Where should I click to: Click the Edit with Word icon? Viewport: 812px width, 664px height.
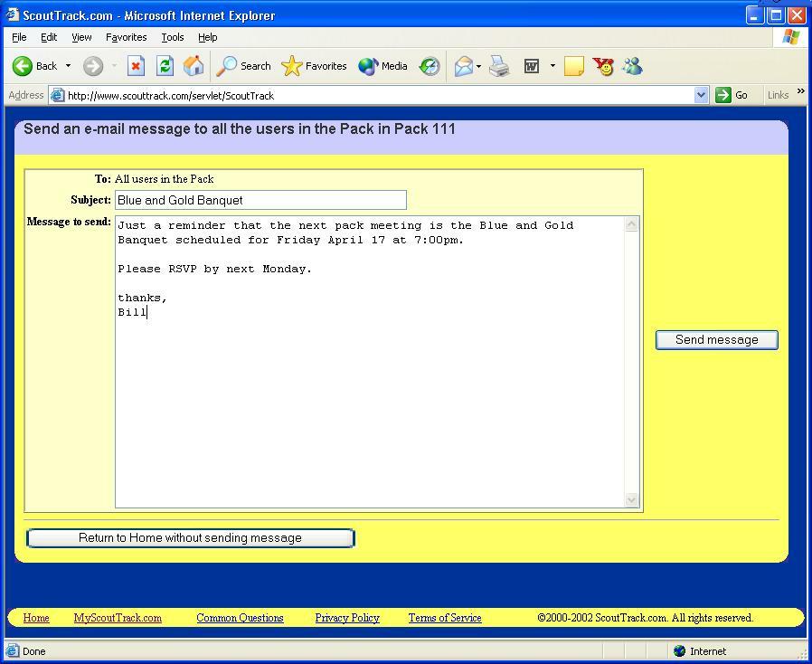coord(532,66)
